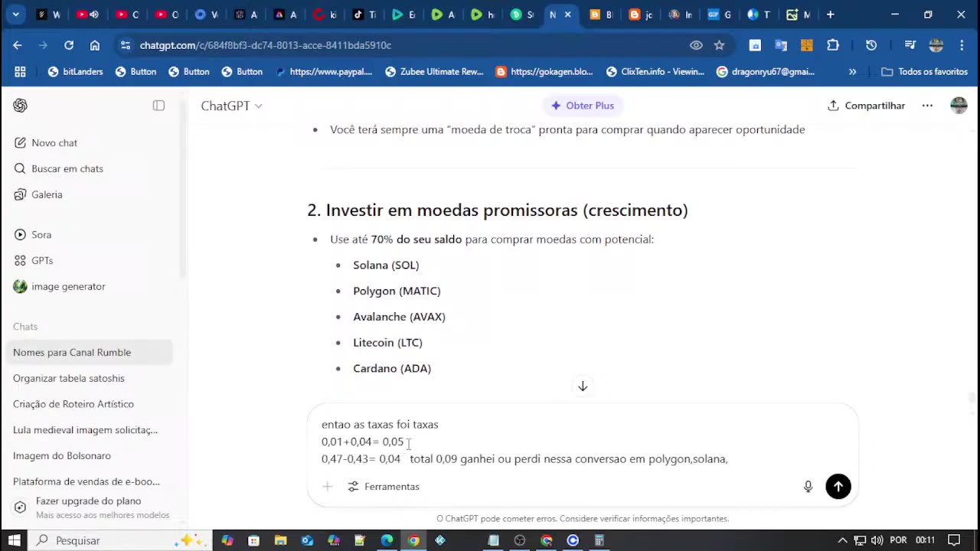
Task: Open the three-dot conversation options menu
Action: click(927, 106)
